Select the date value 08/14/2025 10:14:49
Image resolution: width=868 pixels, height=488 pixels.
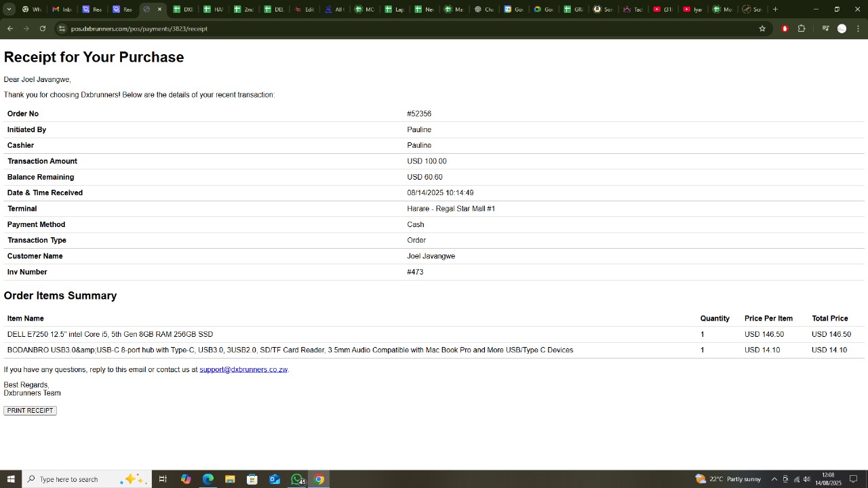(x=440, y=193)
